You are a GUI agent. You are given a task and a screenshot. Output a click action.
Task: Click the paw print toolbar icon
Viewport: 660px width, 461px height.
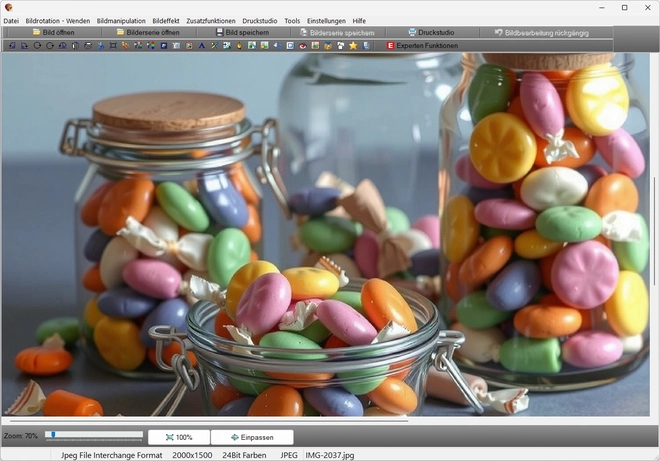[x=341, y=45]
